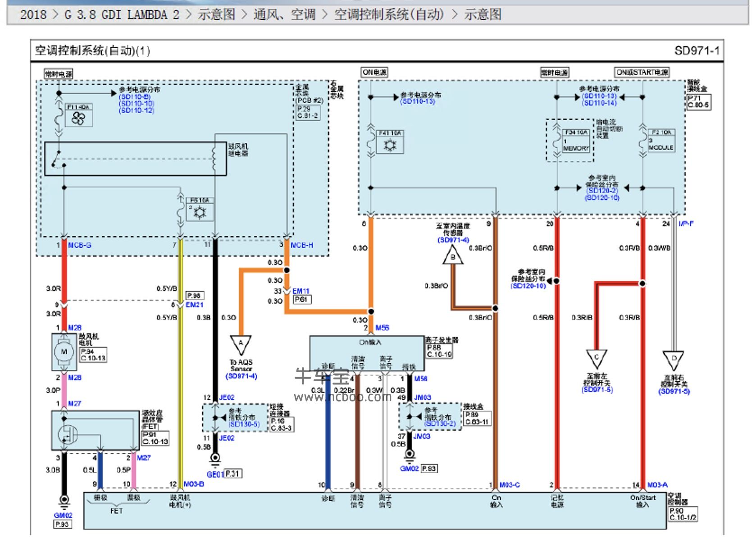This screenshot has width=756, height=538.
Task: Open SD971-5 link under connector D
Action: tap(674, 392)
